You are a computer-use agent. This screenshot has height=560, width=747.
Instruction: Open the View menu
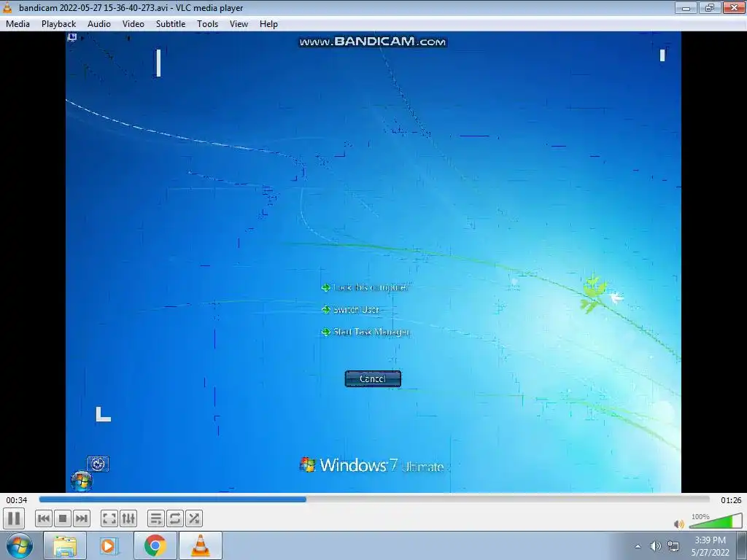[x=239, y=24]
